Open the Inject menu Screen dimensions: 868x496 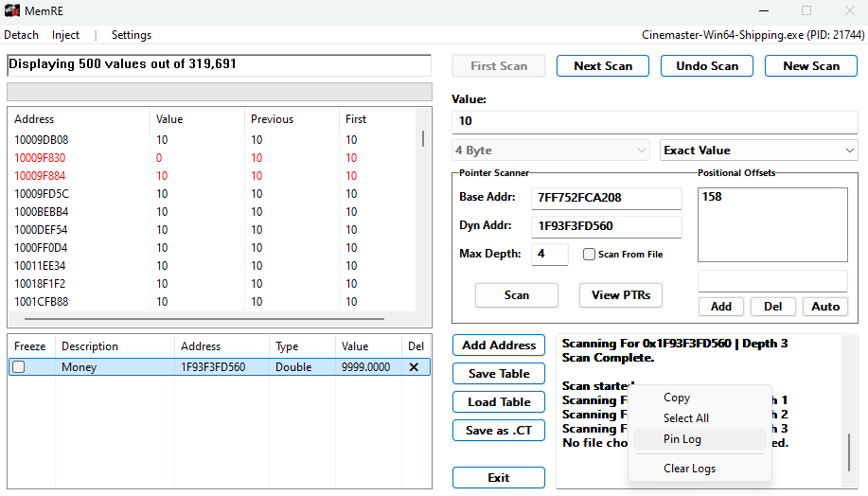[x=66, y=35]
